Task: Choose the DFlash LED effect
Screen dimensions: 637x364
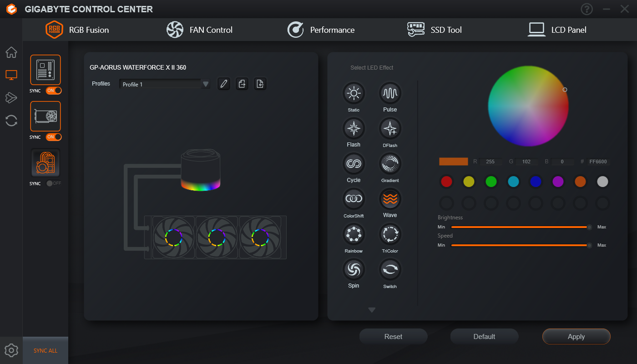Action: 390,129
